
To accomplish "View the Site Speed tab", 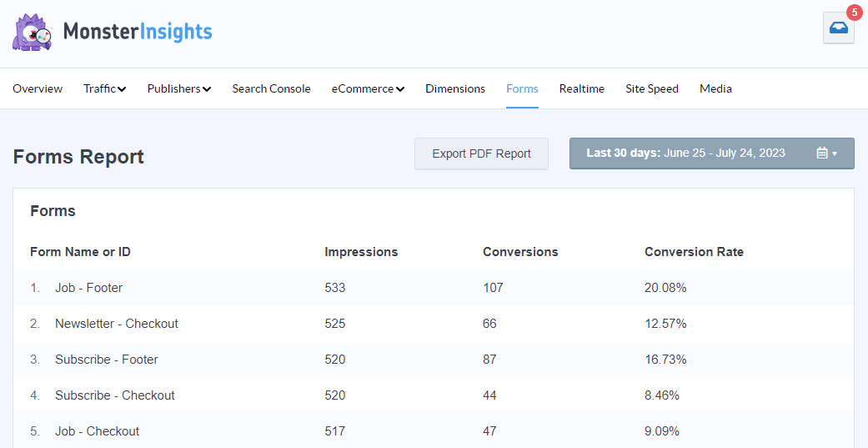I will coord(651,88).
